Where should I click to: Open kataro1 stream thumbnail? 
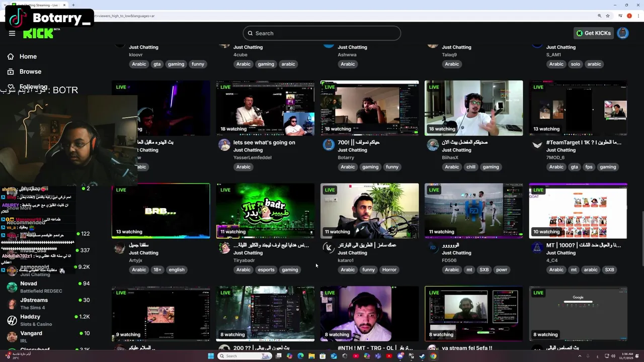pos(369,211)
